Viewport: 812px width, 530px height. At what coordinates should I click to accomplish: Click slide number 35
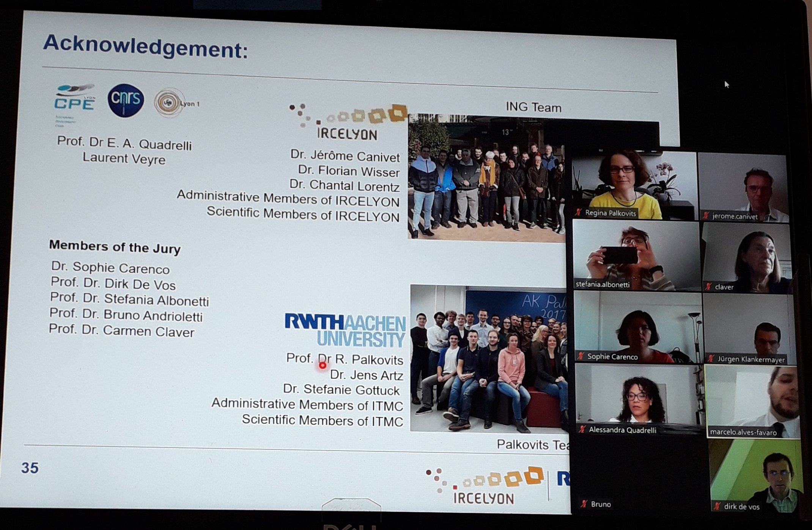(x=30, y=468)
